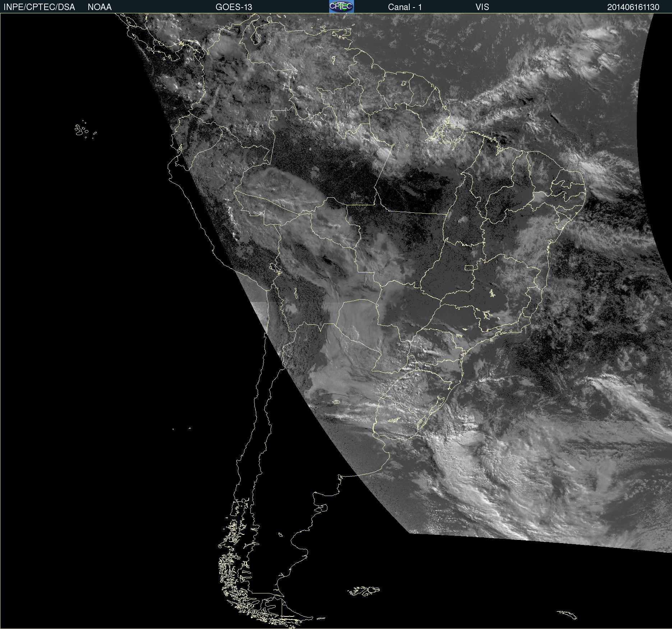
Task: Click the Distrito Federal rectangle in Brazil
Action: (469, 267)
